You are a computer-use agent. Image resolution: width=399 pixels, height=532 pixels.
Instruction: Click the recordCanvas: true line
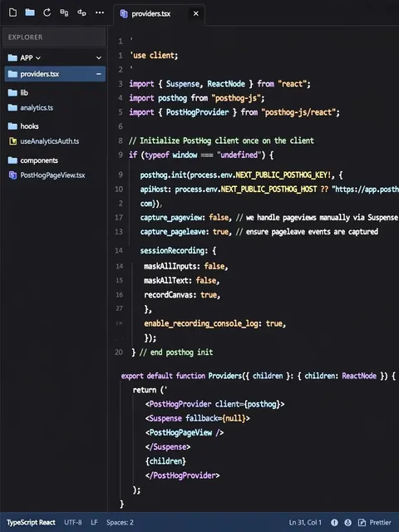click(x=182, y=295)
